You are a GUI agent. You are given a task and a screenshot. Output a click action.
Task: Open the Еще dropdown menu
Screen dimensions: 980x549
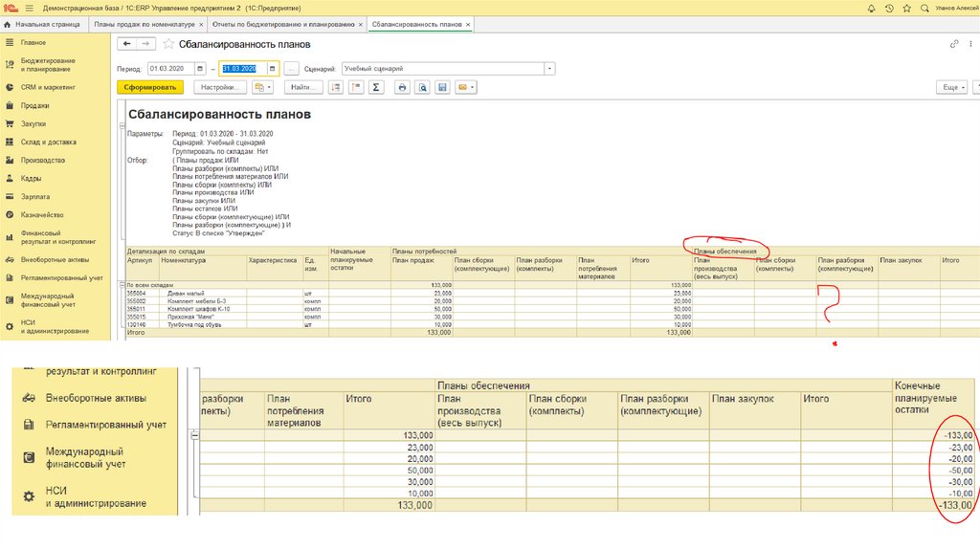tap(949, 87)
